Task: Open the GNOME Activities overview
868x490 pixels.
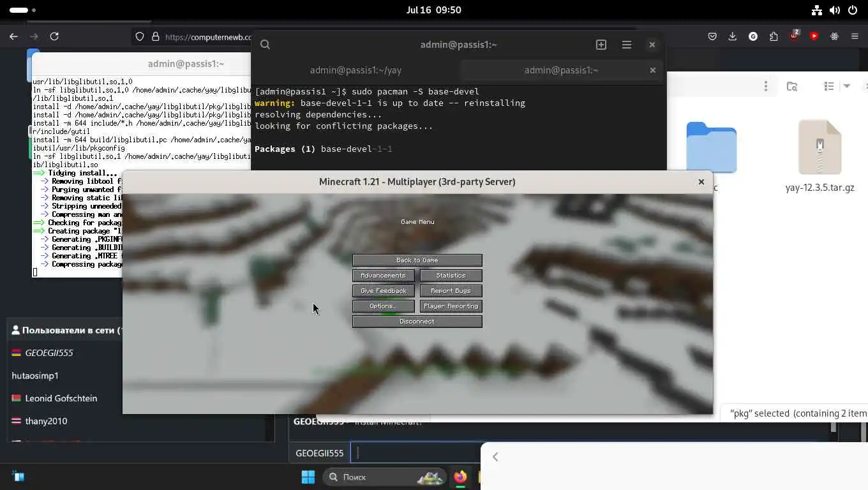Action: tap(22, 10)
